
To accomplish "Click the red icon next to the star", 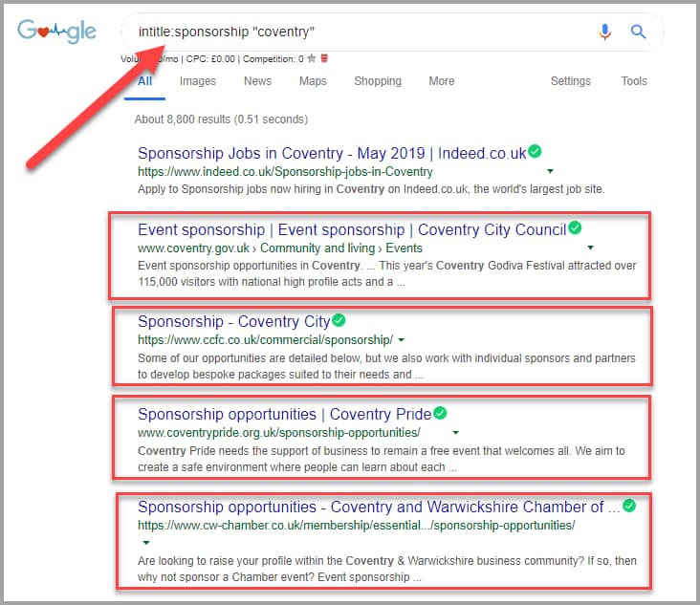I will tap(324, 59).
